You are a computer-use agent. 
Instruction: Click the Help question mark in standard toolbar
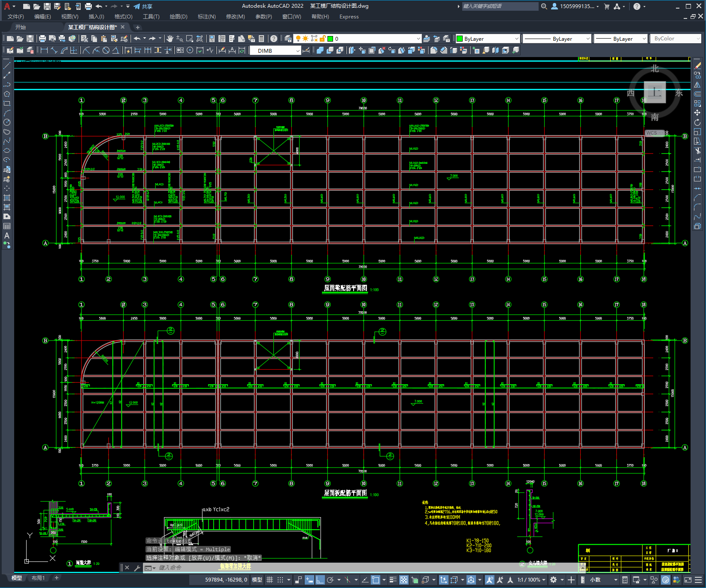274,39
